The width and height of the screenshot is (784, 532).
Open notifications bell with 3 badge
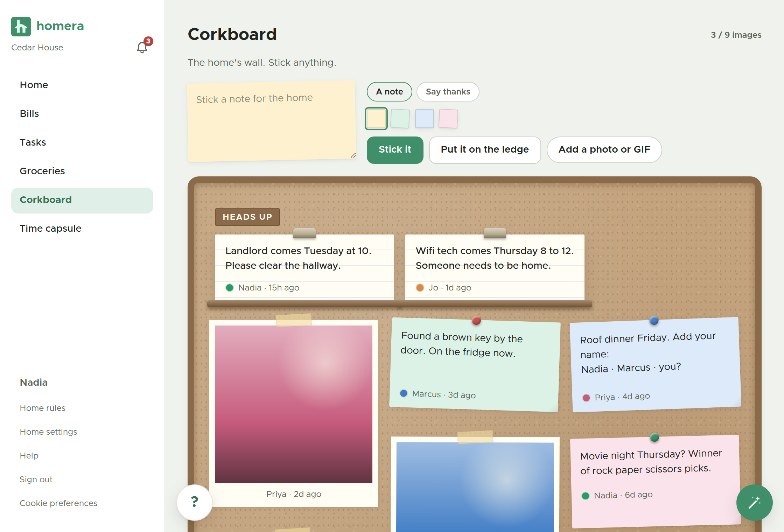[142, 47]
